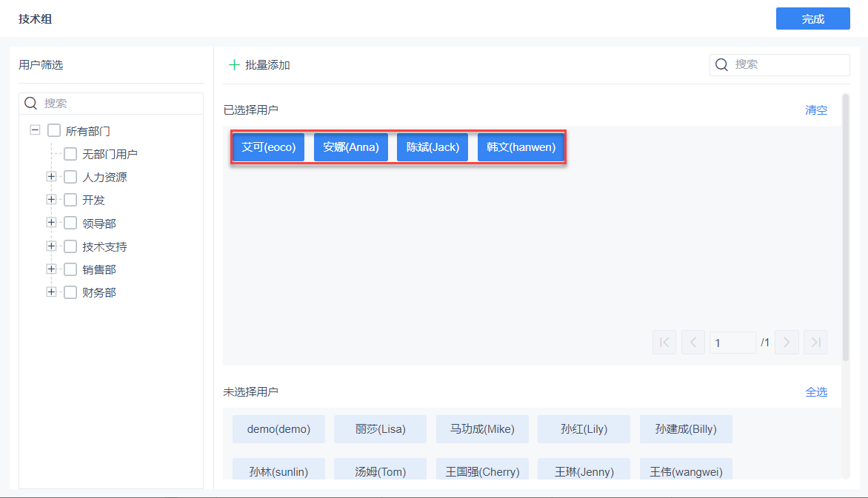Enable the 销售部 checkbox
The image size is (868, 498).
(x=70, y=269)
